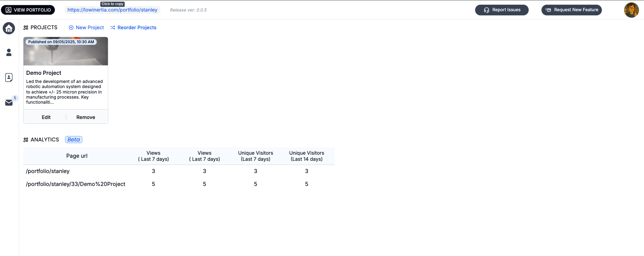Viewport: 644px width, 256px height.
Task: Click the Beta badge next to Analytics
Action: click(74, 140)
